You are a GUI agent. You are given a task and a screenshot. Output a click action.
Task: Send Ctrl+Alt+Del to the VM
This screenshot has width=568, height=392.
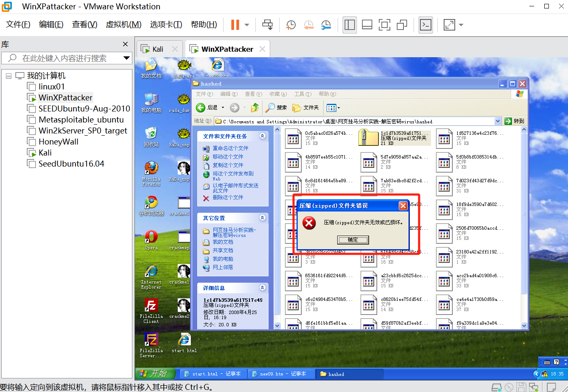[268, 25]
